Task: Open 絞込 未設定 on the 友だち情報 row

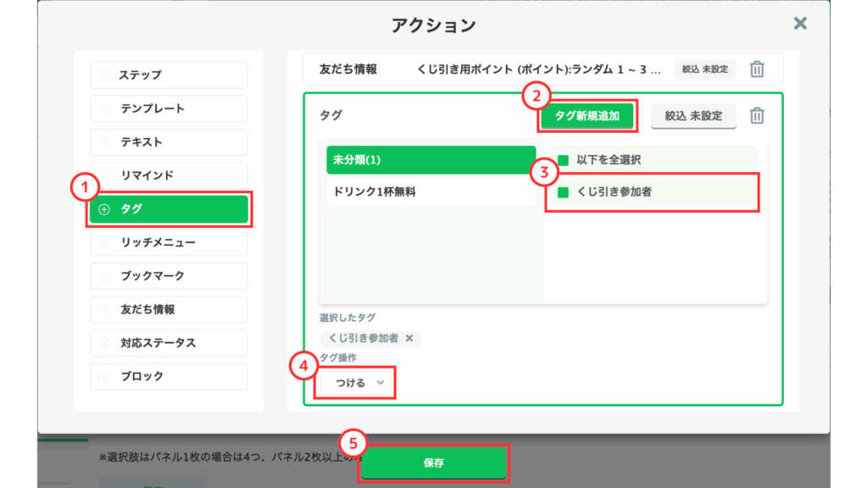Action: pyautogui.click(x=704, y=69)
